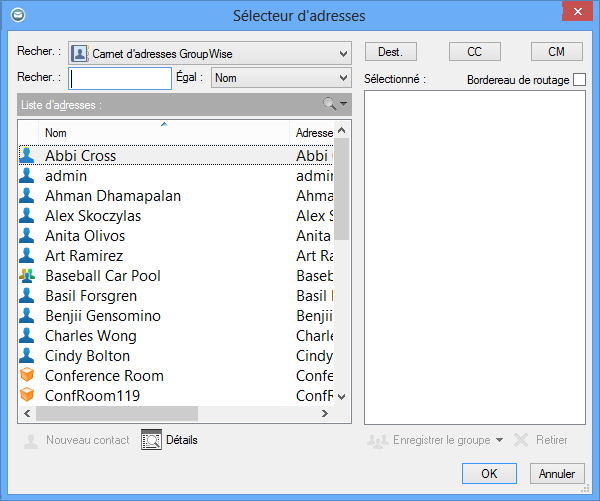The image size is (600, 501).
Task: Click the Charles Wong user icon
Action: 27,336
